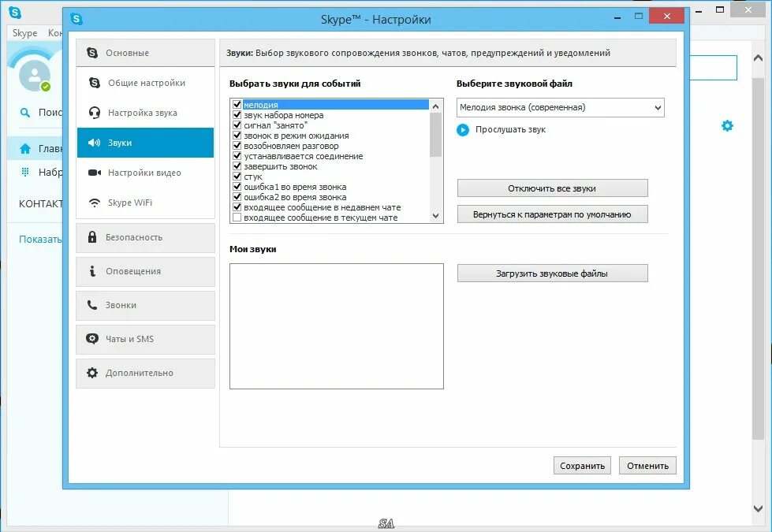Select Общие настройки in sidebar
772x532 pixels.
145,83
